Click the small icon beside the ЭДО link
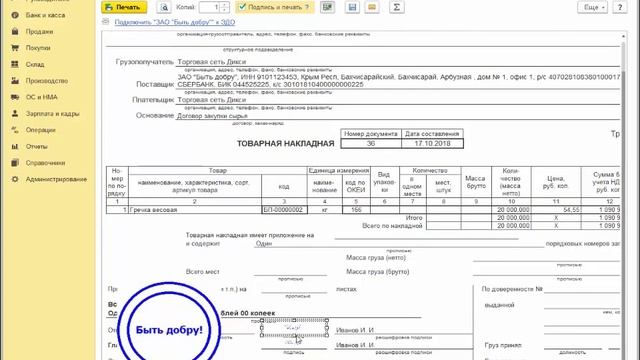Screen dimensions: 640x360 coord(106,21)
